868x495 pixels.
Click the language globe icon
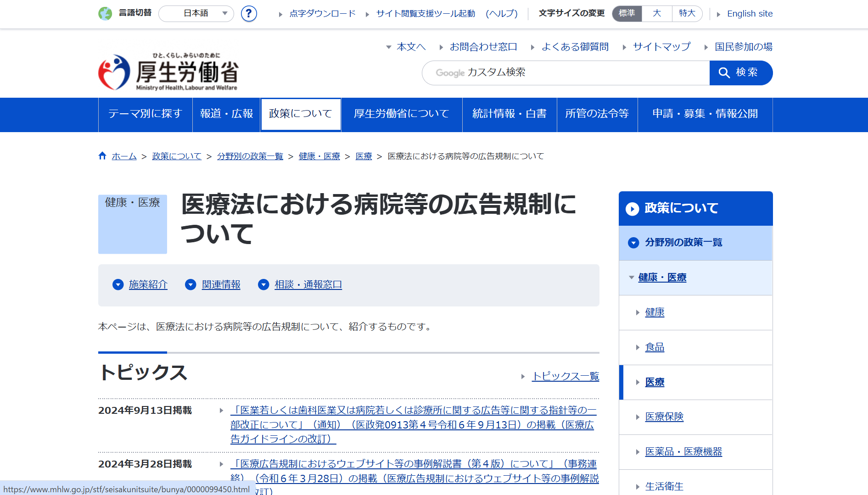[x=106, y=13]
